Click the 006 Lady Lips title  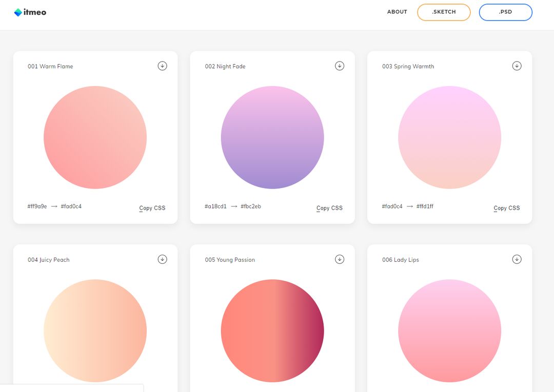tap(401, 260)
